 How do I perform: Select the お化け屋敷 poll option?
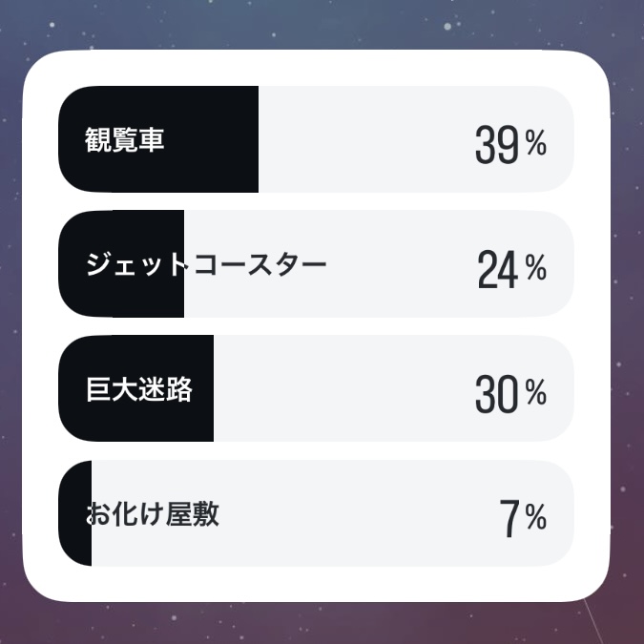[316, 513]
